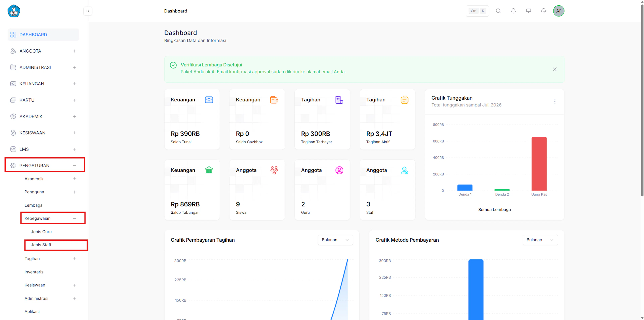Click the Rp 3,4JT Tagihan Aktif value
The image size is (644, 320).
(379, 134)
